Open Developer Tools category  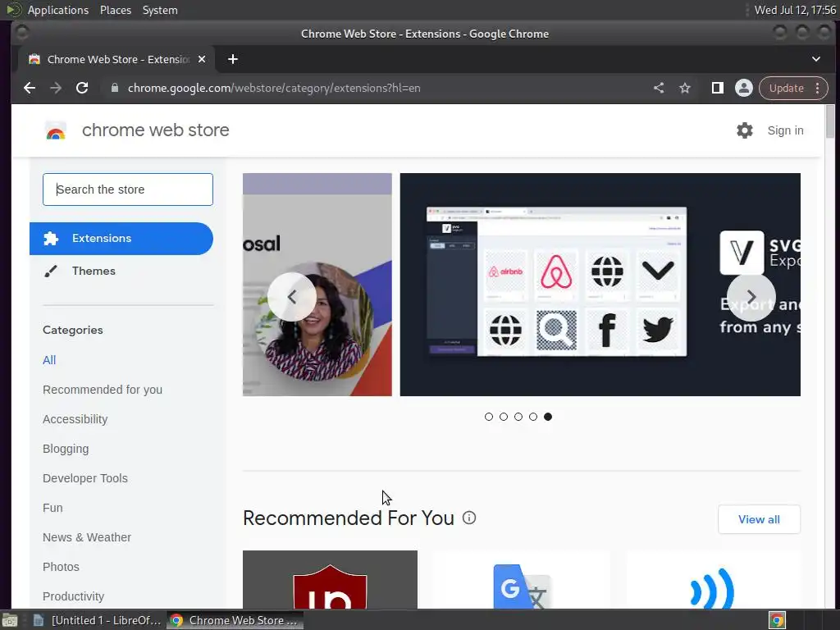pyautogui.click(x=85, y=478)
